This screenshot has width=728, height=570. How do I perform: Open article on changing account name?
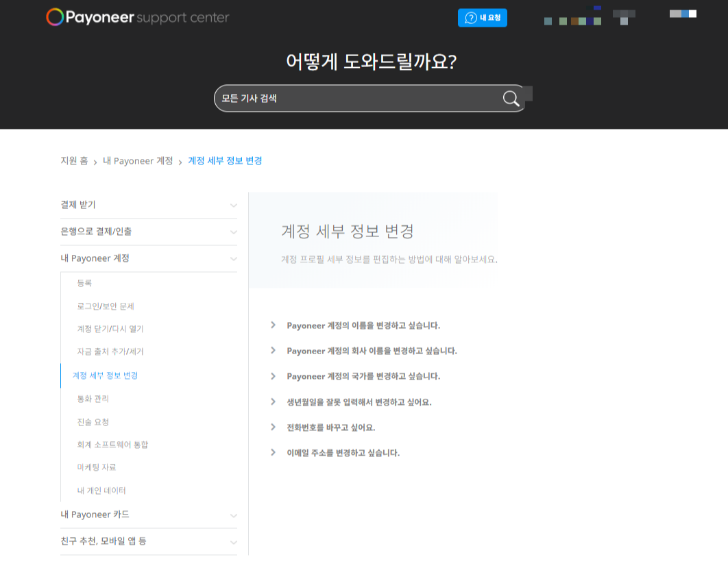(x=363, y=326)
